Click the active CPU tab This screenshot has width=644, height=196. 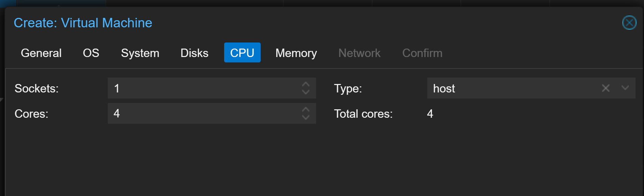click(x=242, y=53)
